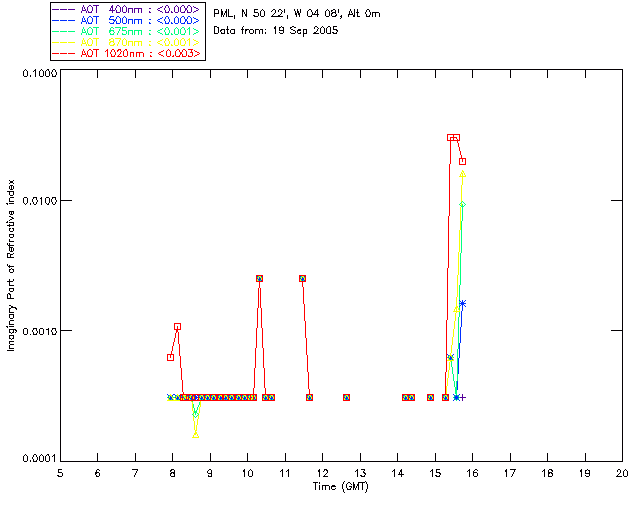Screen dimensions: 640x512
Task: Click the y-axis label 0.1000
Action: coord(39,73)
